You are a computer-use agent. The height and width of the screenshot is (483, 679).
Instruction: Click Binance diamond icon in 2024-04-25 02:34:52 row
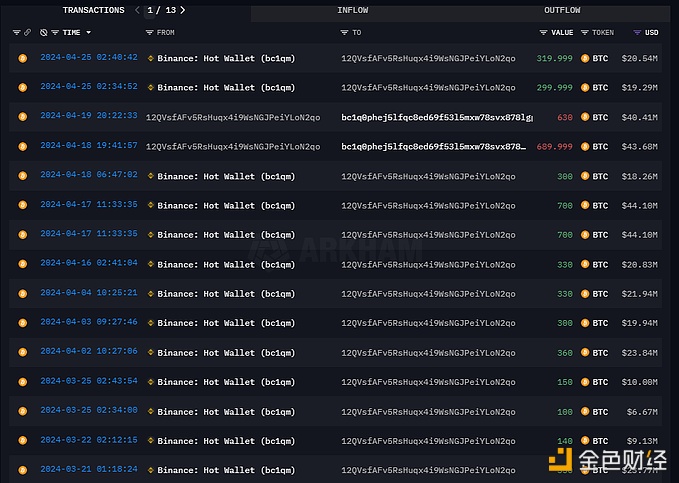tap(151, 88)
